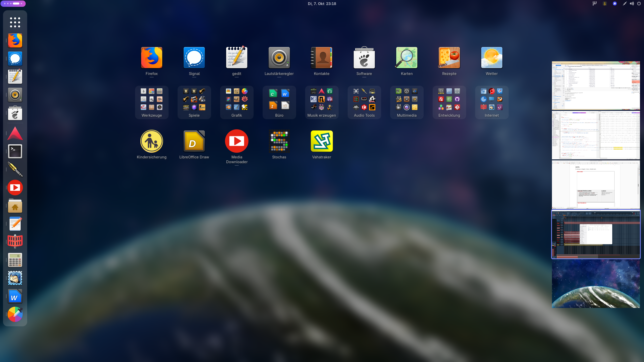The width and height of the screenshot is (644, 362).
Task: Open the Stochas step sequencer
Action: coord(279,141)
